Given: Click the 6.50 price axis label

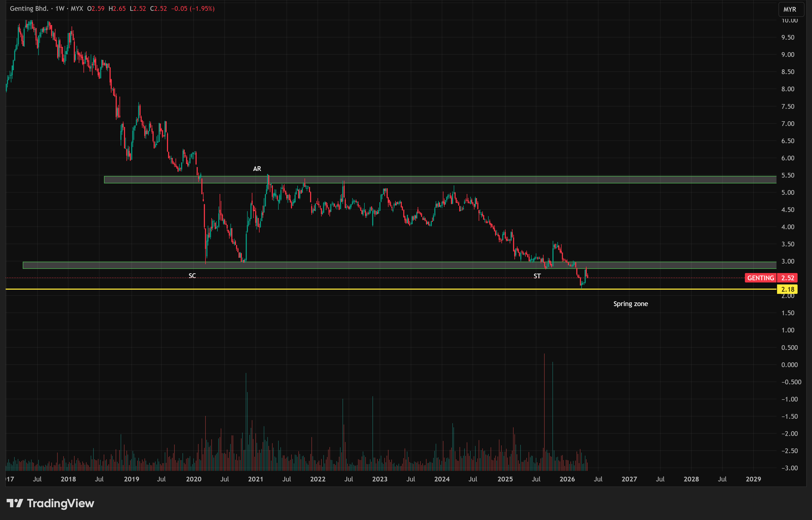Looking at the screenshot, I should pyautogui.click(x=788, y=141).
